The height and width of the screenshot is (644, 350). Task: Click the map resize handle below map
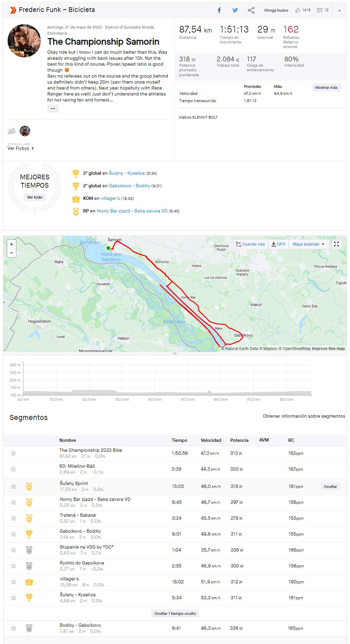click(175, 353)
